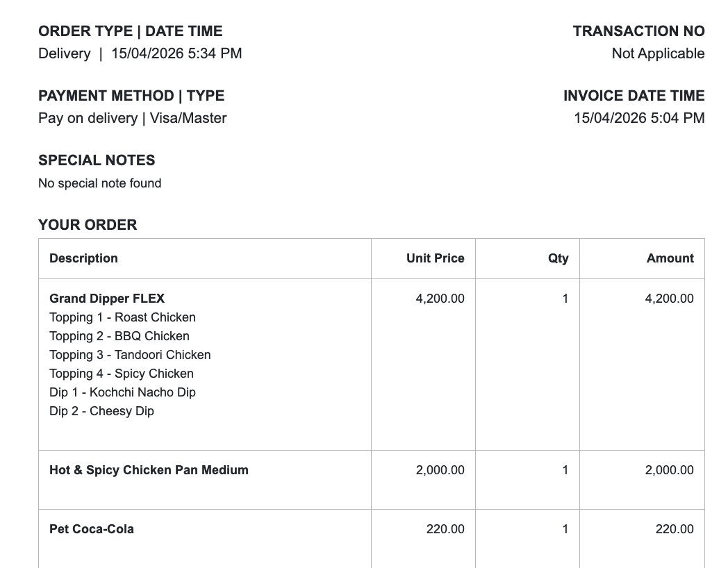This screenshot has width=728, height=568.
Task: Click the invoice time 15/04/2026 5:04 PM
Action: click(x=639, y=118)
